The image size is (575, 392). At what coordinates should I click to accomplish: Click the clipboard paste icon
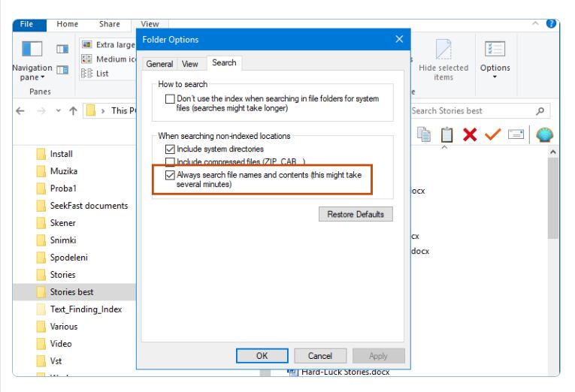pos(447,134)
